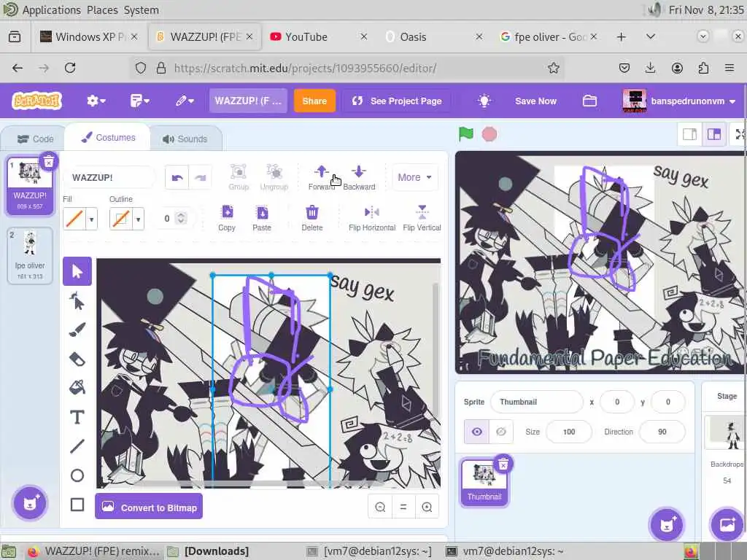Reset paint canvas zoom
Viewport: 747px width, 560px height.
tap(403, 507)
